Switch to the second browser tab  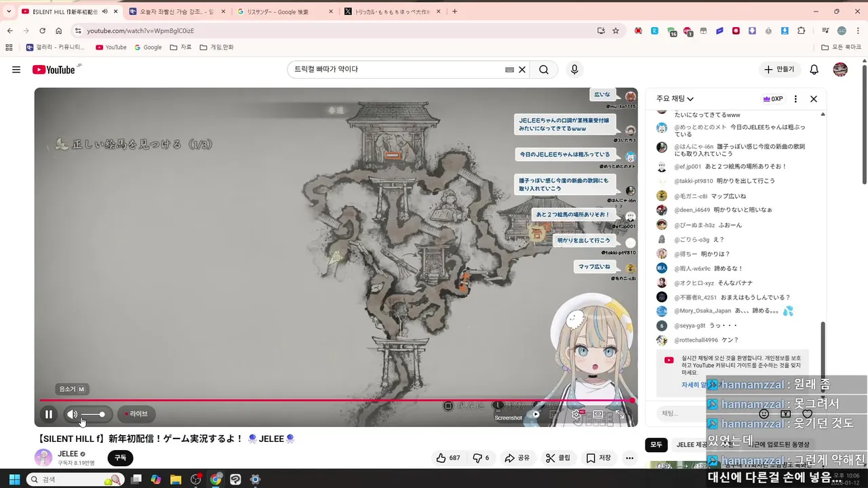tap(176, 12)
